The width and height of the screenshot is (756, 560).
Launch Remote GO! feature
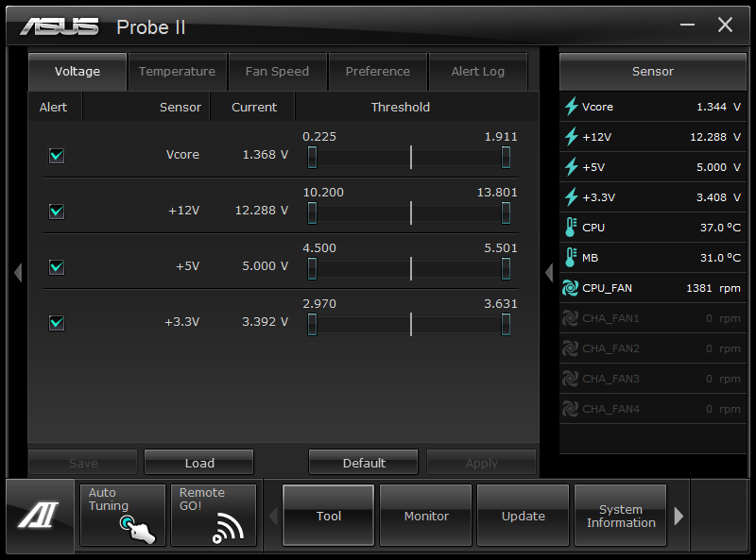click(214, 516)
